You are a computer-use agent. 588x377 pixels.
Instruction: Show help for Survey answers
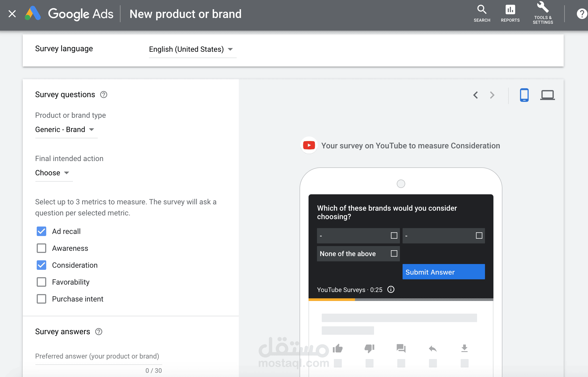pyautogui.click(x=99, y=332)
